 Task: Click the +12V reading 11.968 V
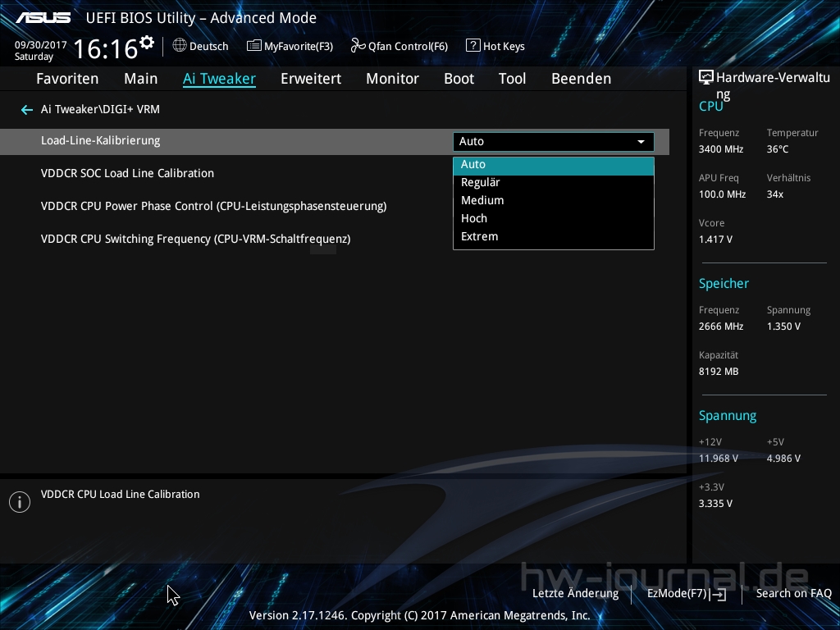coord(719,459)
